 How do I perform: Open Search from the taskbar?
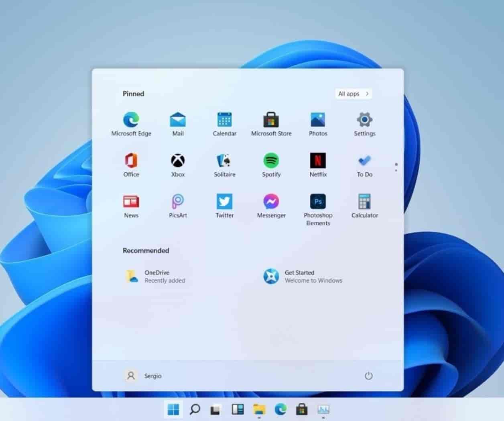click(195, 409)
